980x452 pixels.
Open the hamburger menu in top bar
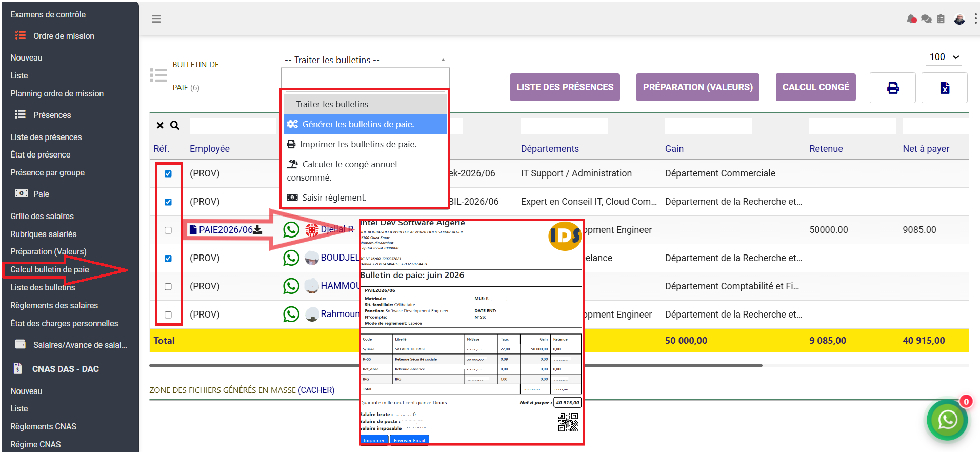coord(156,19)
